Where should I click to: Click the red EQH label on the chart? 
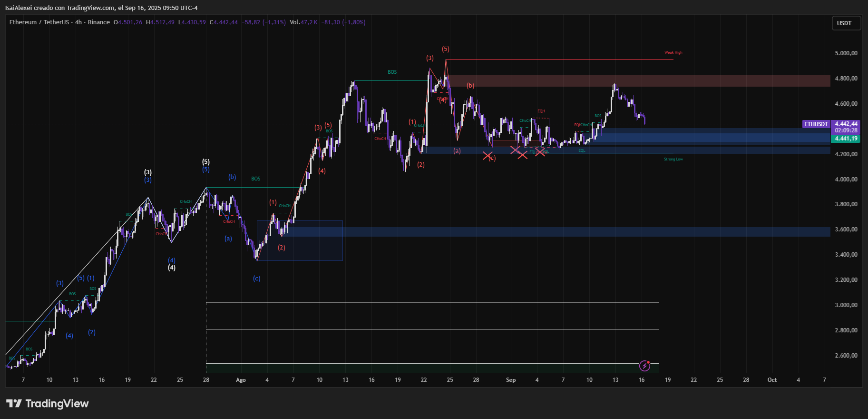tap(541, 111)
